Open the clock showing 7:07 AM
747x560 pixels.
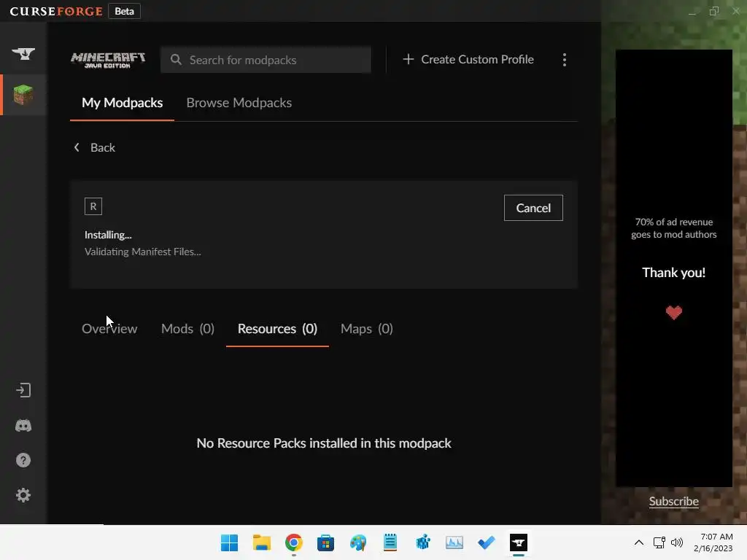click(x=713, y=542)
